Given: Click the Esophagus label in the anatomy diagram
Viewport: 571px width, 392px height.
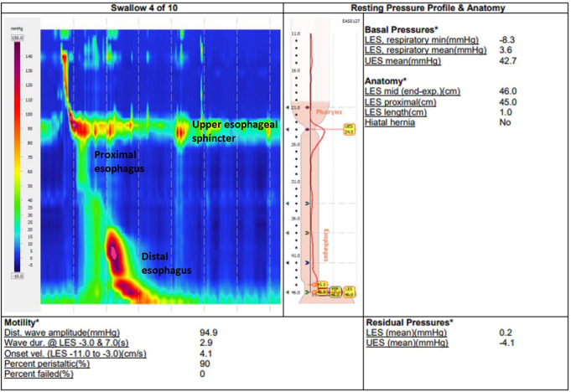Looking at the screenshot, I should pyautogui.click(x=326, y=245).
